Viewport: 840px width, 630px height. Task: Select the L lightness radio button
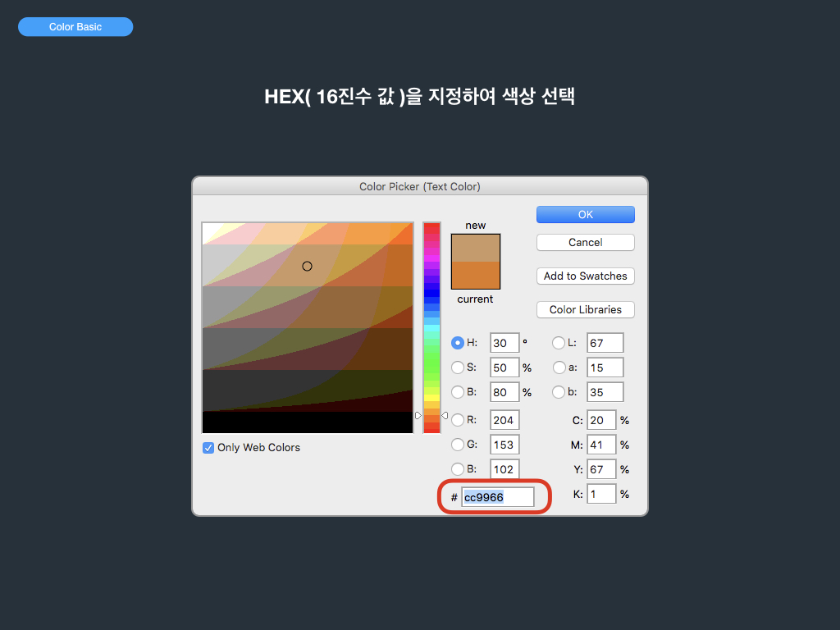pos(559,343)
